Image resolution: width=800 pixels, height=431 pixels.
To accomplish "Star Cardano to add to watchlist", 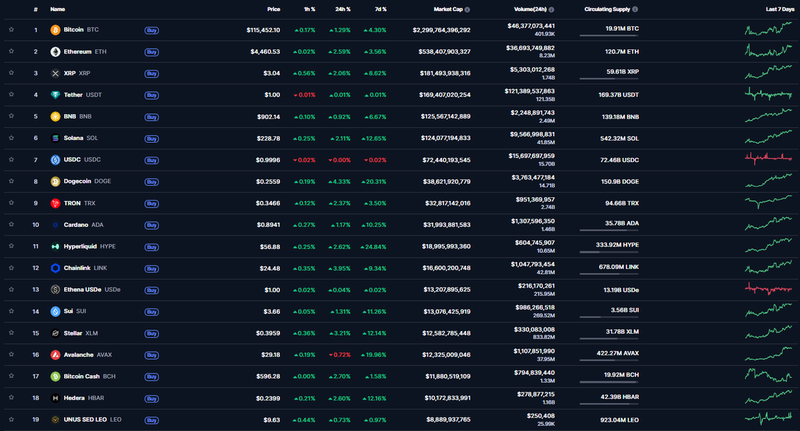I will point(11,224).
